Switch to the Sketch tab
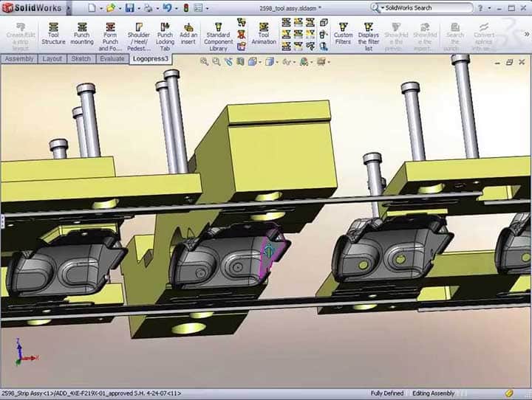The image size is (532, 400). (82, 58)
